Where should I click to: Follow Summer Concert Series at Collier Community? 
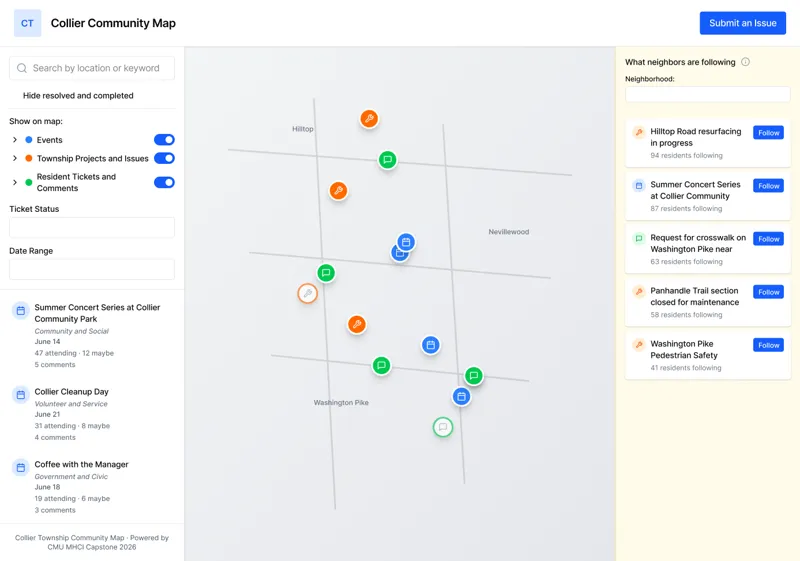point(768,186)
